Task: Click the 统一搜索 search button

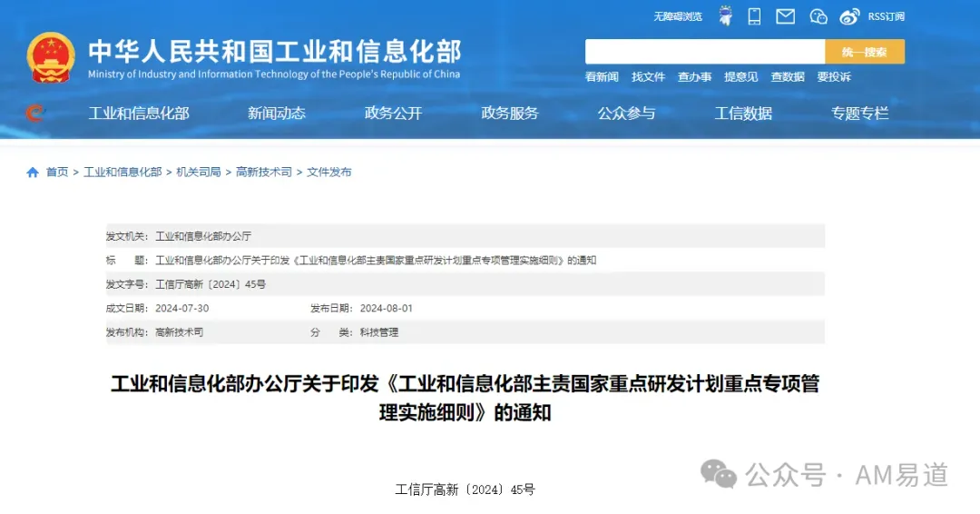Action: 865,52
